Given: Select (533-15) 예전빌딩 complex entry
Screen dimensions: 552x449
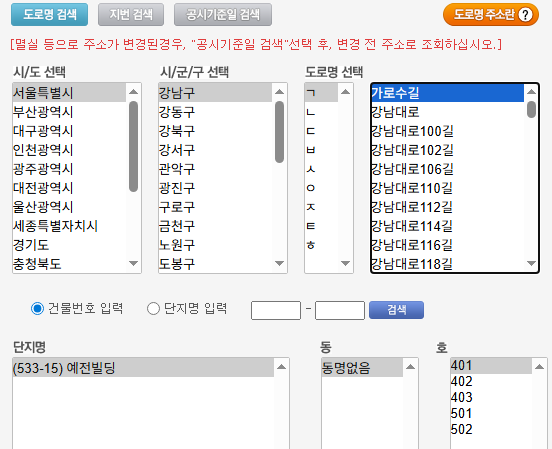Looking at the screenshot, I should [x=143, y=368].
